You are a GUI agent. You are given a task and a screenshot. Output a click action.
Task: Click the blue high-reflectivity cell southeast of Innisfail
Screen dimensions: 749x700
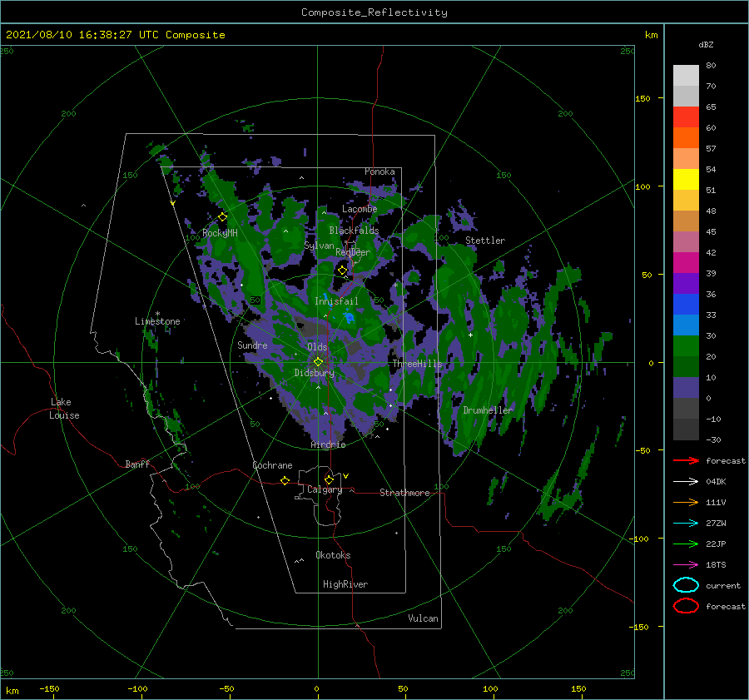pyautogui.click(x=350, y=318)
